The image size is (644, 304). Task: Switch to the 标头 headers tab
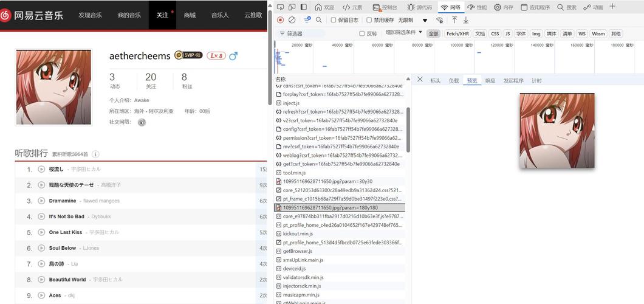436,80
